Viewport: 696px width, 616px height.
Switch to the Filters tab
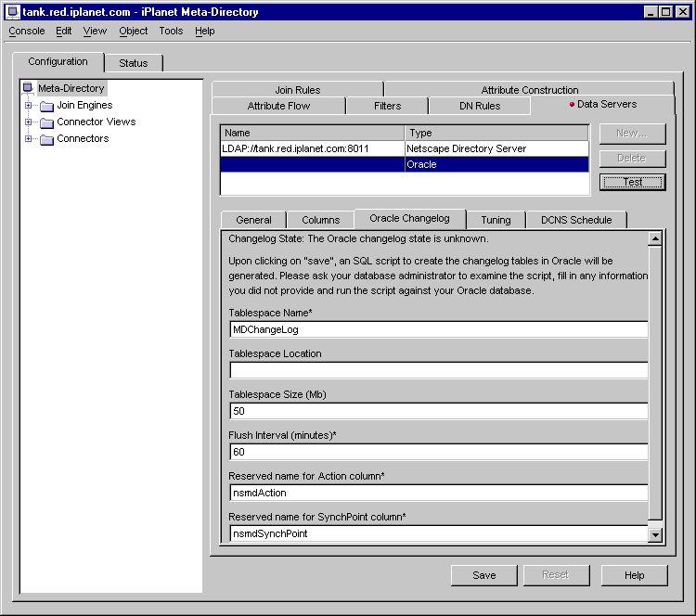coord(387,106)
